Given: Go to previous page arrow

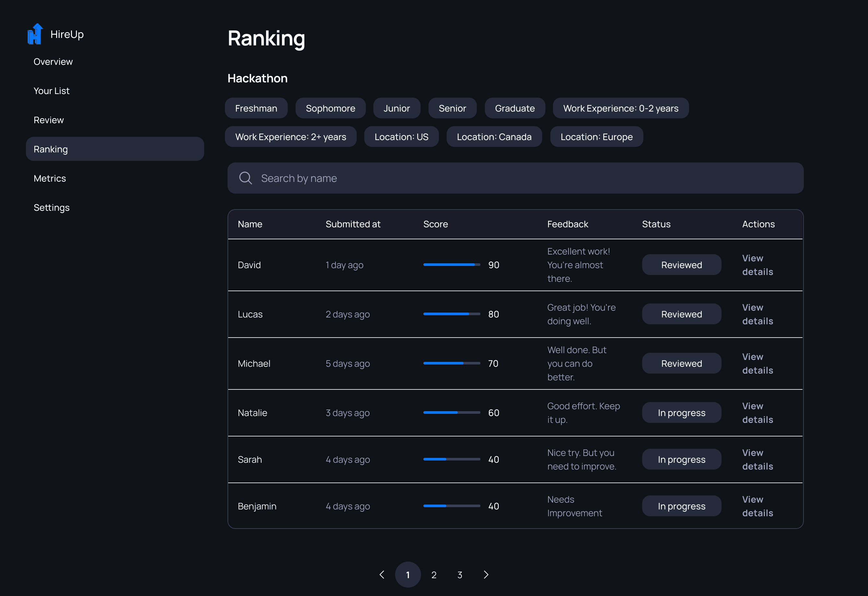Looking at the screenshot, I should (382, 575).
